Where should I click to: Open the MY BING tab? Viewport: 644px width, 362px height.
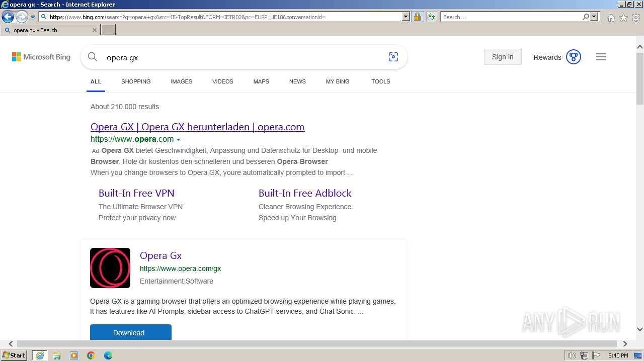(x=338, y=81)
